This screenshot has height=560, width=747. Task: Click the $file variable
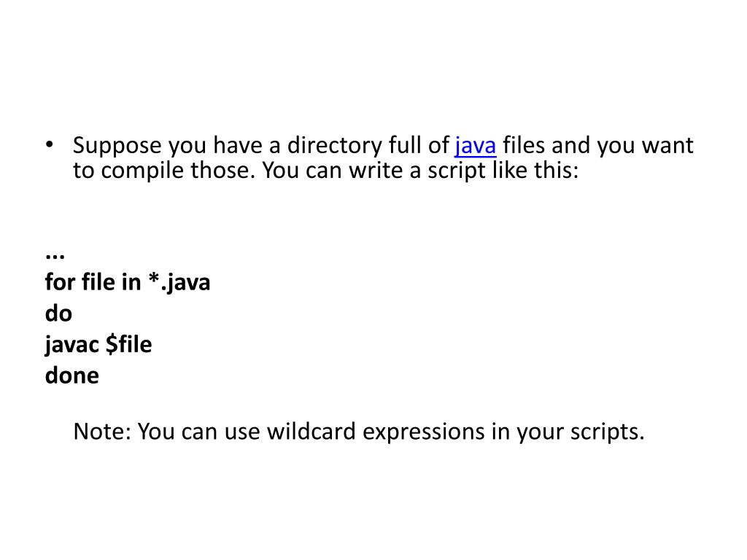128,344
